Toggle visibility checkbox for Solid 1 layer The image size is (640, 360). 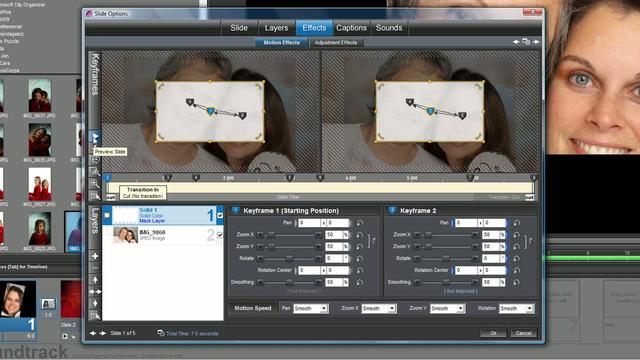[x=220, y=216]
